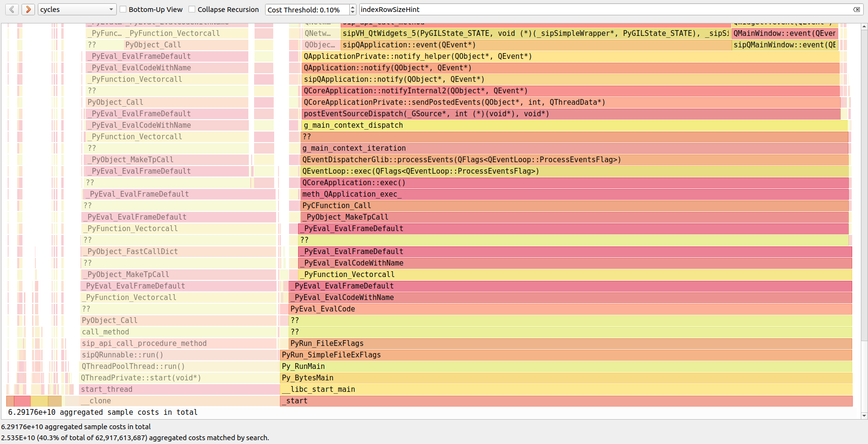The image size is (868, 444).
Task: Select the sip_api_call_procedure_method frame
Action: (x=178, y=344)
